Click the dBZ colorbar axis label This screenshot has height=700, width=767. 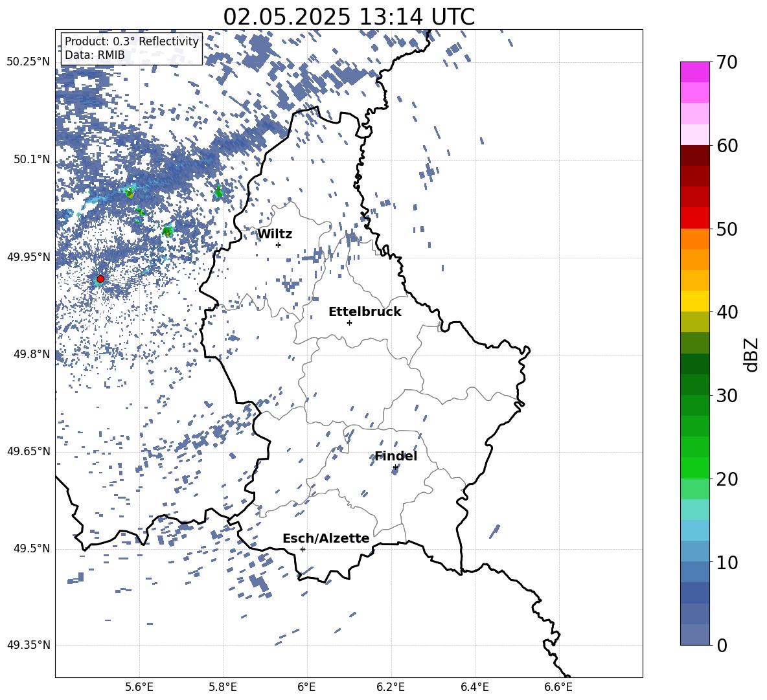tap(751, 355)
